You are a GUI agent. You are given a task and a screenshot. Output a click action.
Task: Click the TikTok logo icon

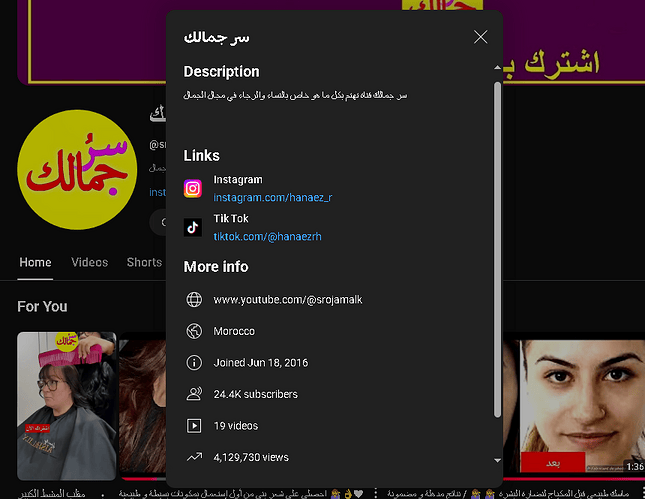(x=193, y=227)
